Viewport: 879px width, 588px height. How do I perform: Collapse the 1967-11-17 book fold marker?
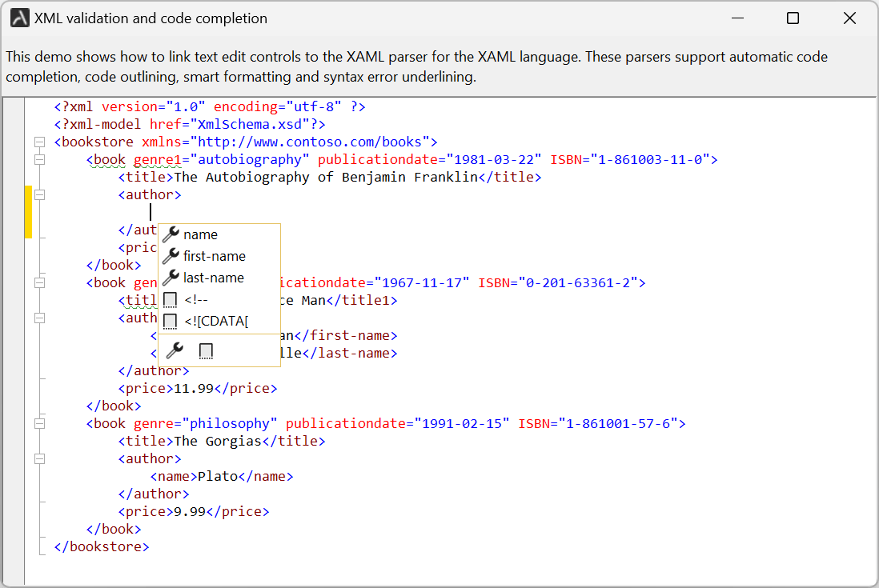[x=39, y=283]
